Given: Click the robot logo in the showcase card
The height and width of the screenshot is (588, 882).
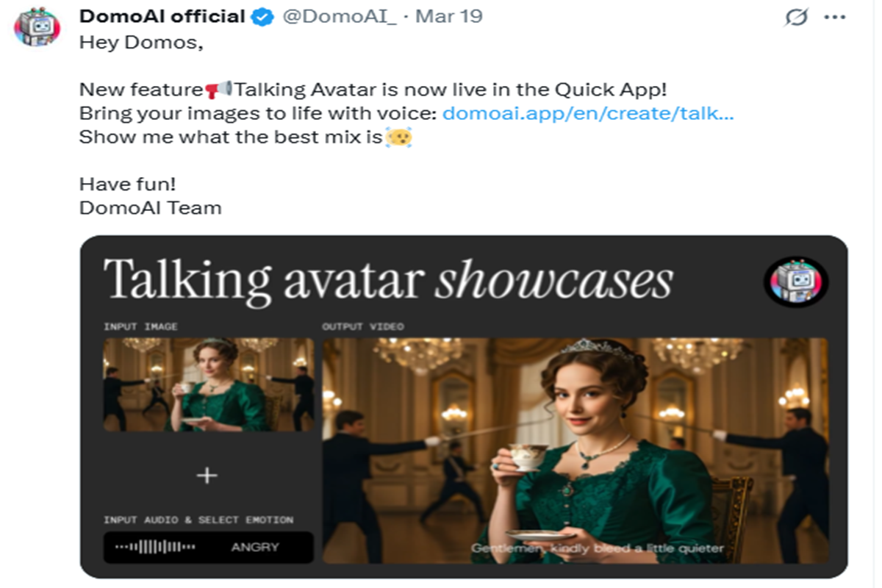Looking at the screenshot, I should (796, 282).
